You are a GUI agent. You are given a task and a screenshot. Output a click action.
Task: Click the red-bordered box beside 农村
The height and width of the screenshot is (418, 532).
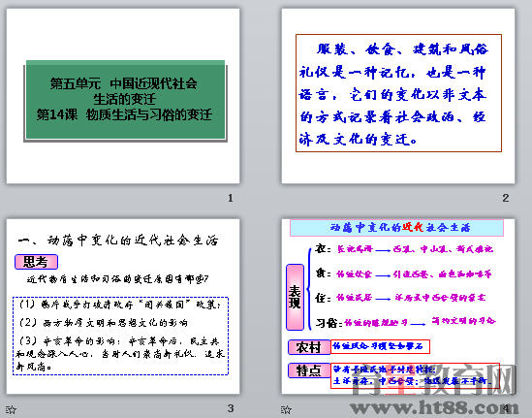380,346
